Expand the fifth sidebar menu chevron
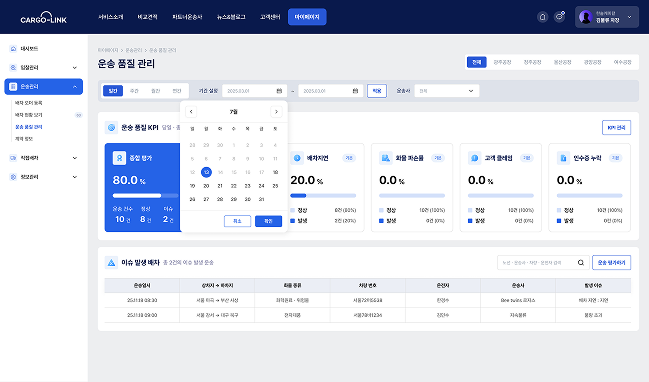The image size is (649, 382). (75, 177)
